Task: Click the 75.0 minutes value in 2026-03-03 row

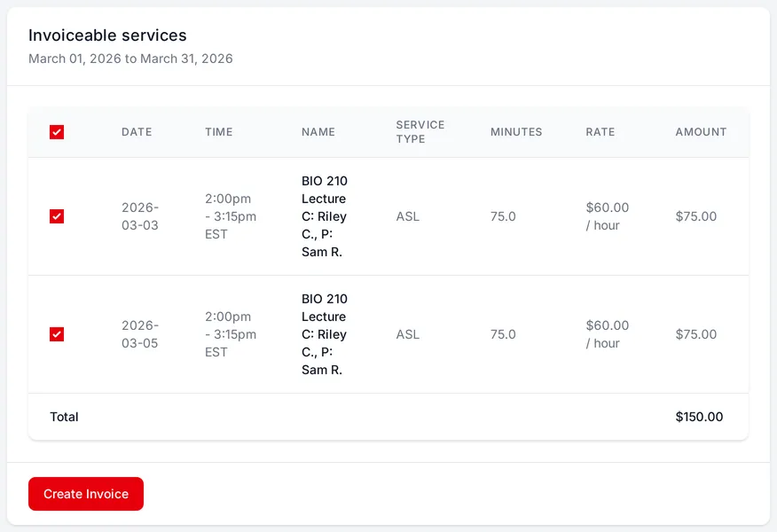Action: click(x=503, y=216)
